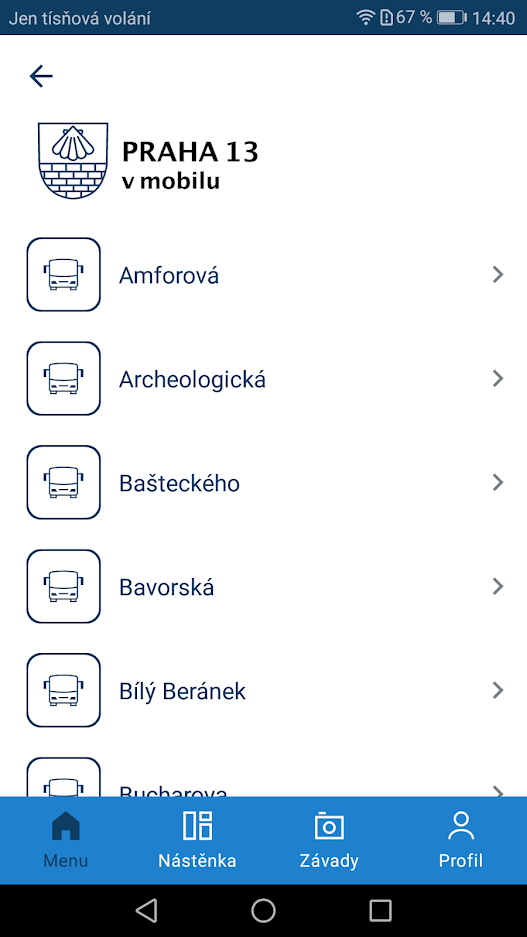Viewport: 527px width, 937px height.
Task: Expand Bašteckého with its chevron arrow
Action: coord(498,482)
